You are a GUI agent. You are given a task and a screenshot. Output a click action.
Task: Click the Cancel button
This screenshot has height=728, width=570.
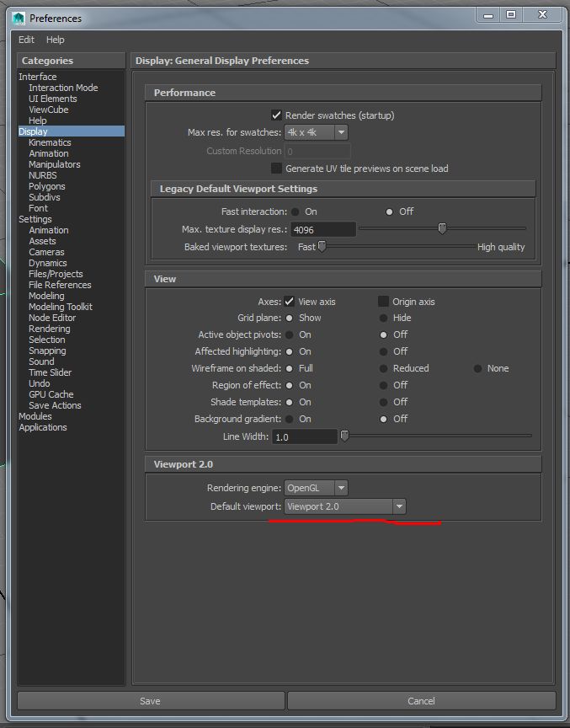(421, 701)
